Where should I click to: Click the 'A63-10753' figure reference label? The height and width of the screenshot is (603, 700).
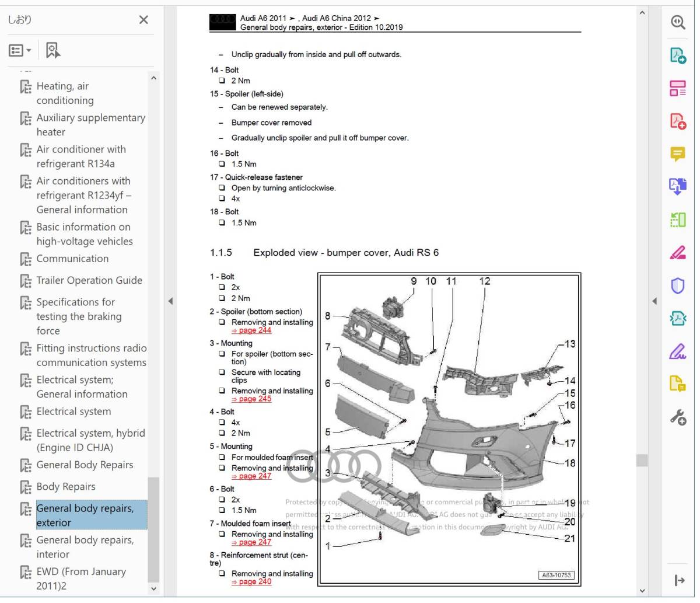pos(556,575)
